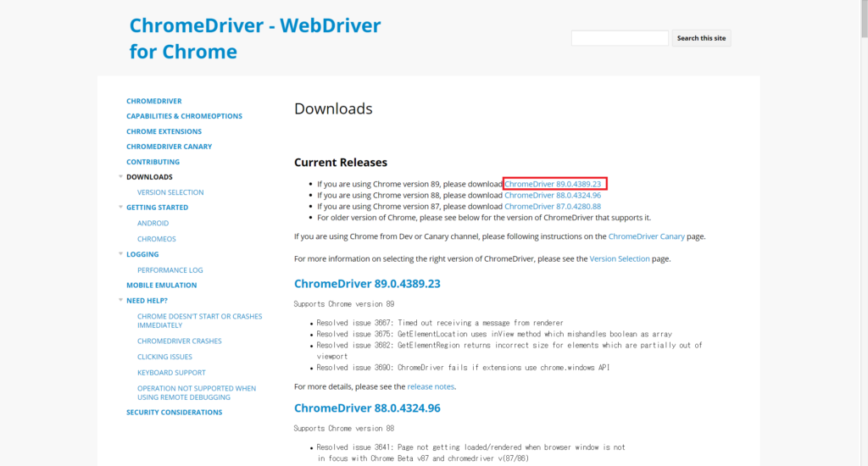
Task: Navigate to CHROMEDRIVER CANARY sidebar link
Action: click(x=169, y=147)
